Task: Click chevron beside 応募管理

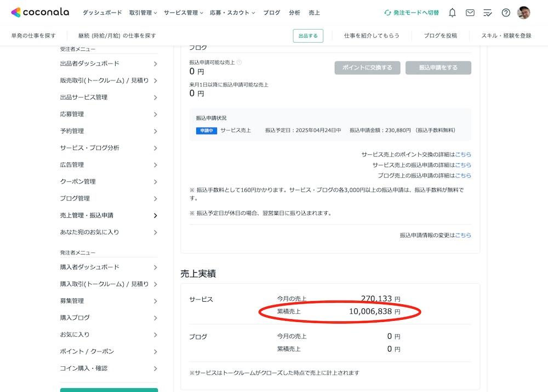Action: coord(155,114)
